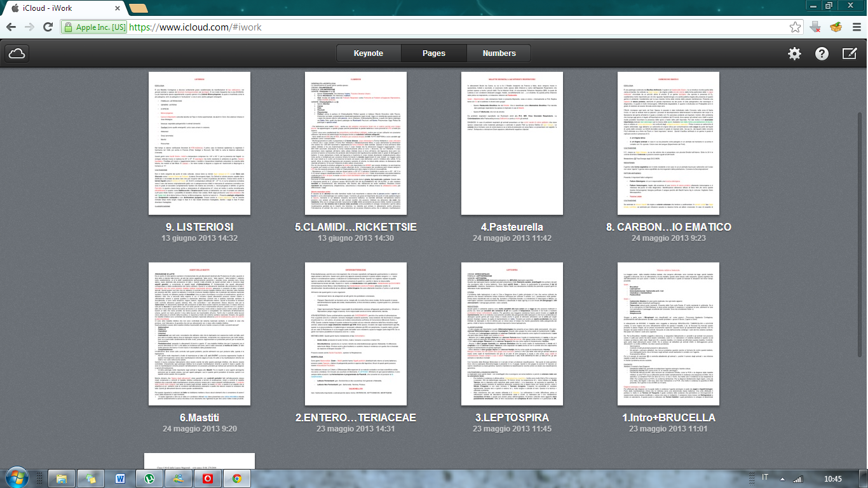This screenshot has height=488, width=868.
Task: Open the red Opera-style taskbar icon
Action: [x=207, y=478]
